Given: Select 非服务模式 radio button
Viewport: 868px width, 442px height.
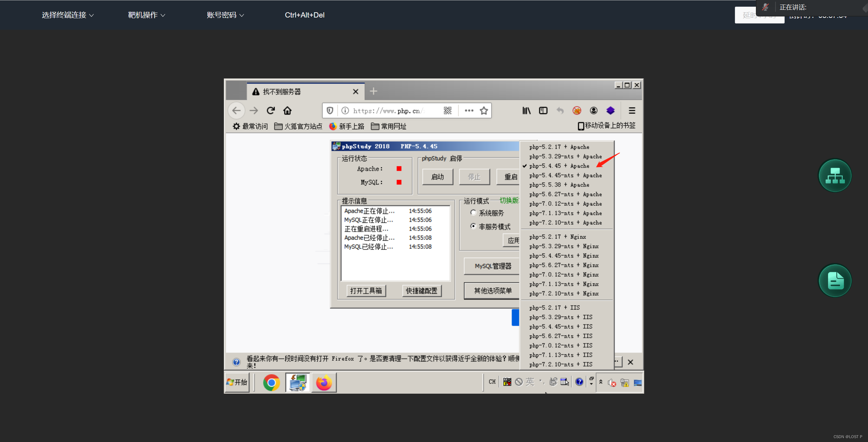Looking at the screenshot, I should (x=473, y=226).
